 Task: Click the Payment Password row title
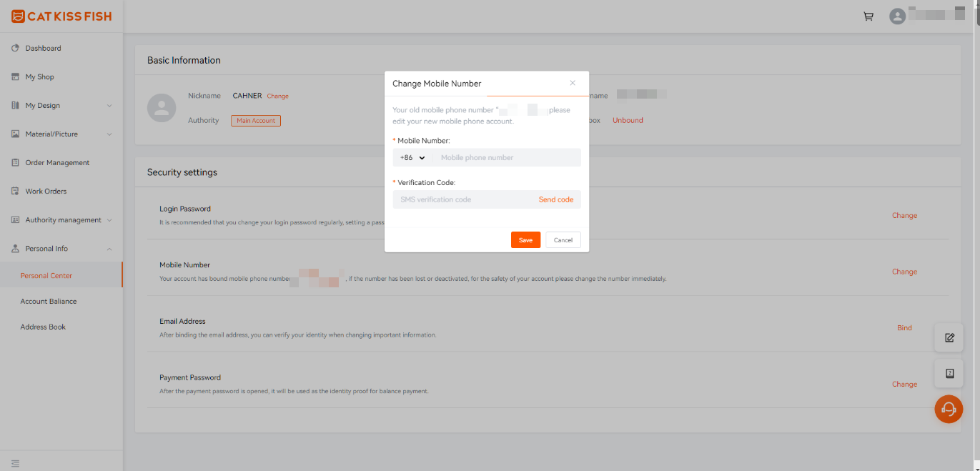click(190, 377)
